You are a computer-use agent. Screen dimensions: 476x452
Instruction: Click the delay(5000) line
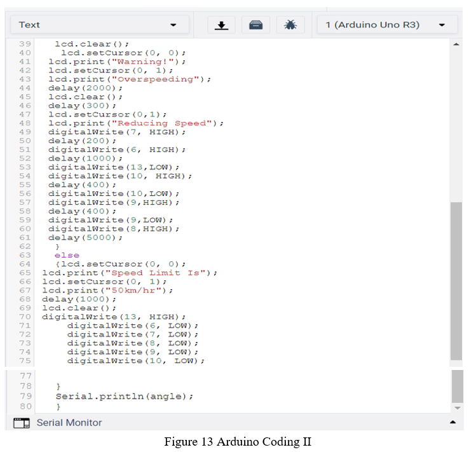(x=85, y=238)
